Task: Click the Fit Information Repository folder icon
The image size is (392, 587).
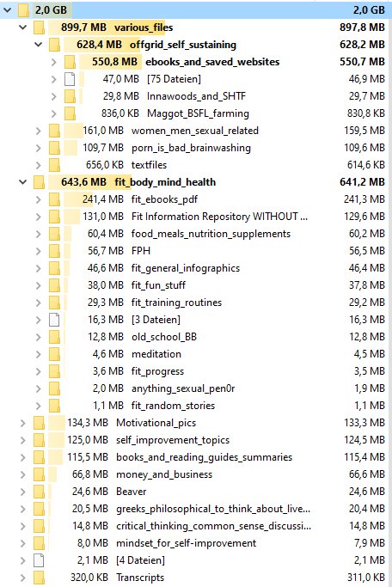Action: (54, 217)
